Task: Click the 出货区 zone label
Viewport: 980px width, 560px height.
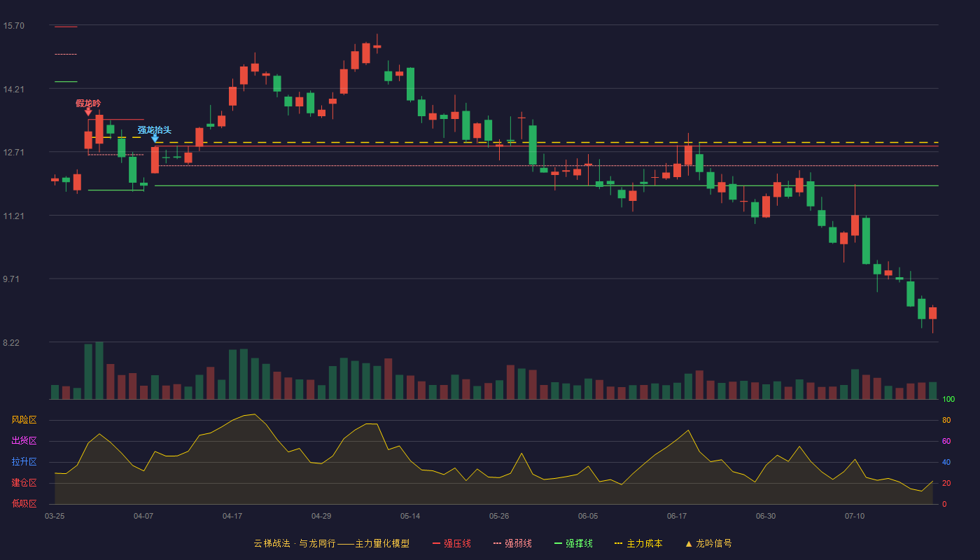Action: point(24,441)
